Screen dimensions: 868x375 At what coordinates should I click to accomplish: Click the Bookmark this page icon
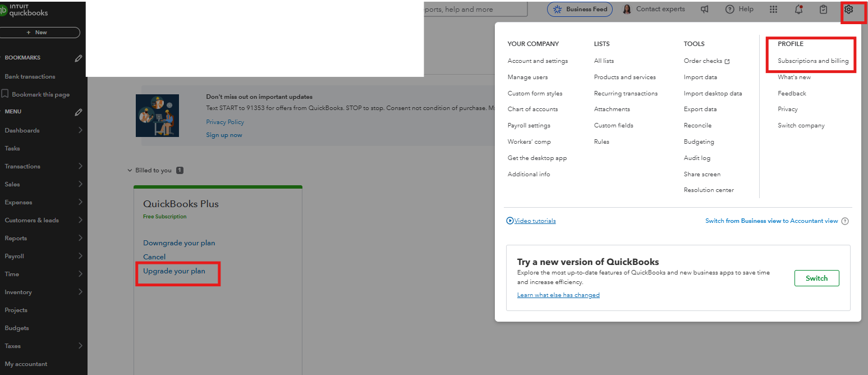pos(5,94)
